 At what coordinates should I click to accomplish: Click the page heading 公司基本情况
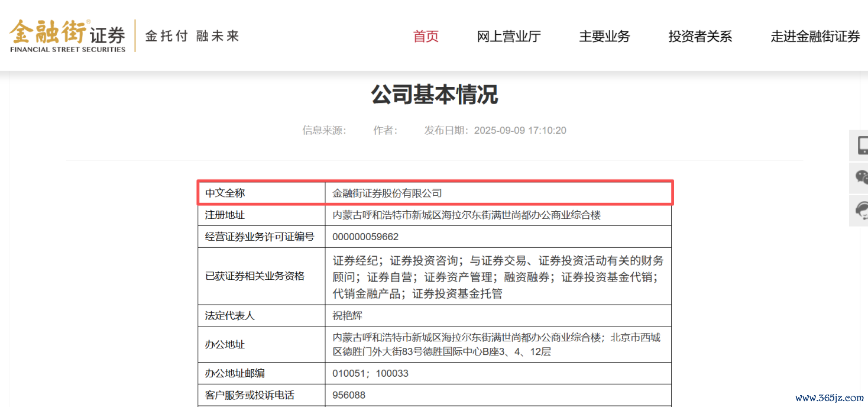click(435, 95)
